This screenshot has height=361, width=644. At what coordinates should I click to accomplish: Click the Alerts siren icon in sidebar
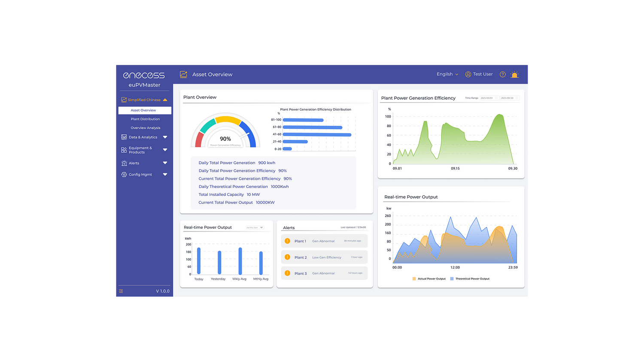(124, 163)
